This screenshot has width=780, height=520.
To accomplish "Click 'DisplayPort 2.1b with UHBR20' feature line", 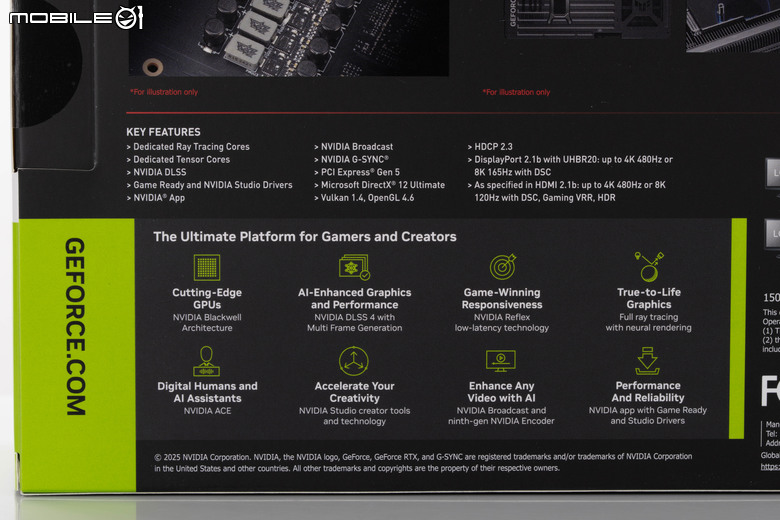I will pyautogui.click(x=570, y=166).
